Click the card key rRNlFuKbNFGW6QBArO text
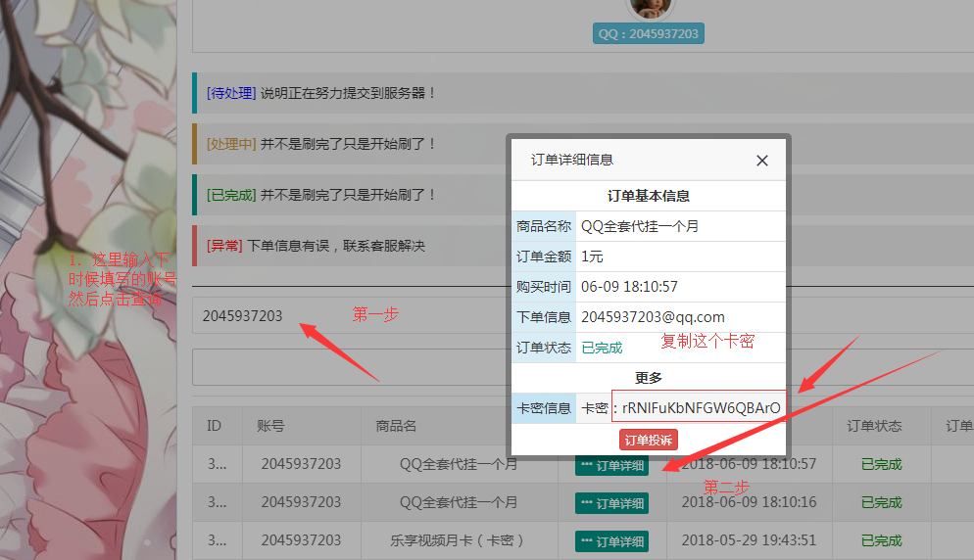 [x=702, y=408]
